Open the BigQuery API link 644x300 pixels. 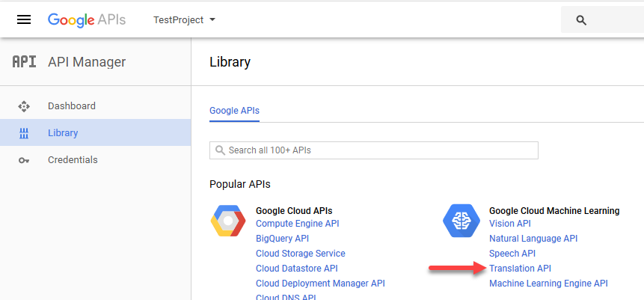[282, 239]
